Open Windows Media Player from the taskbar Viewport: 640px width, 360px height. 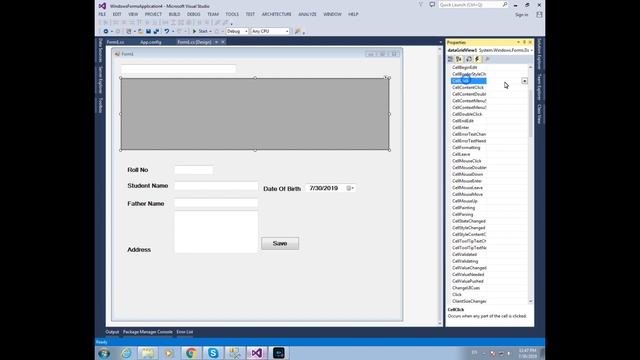[x=169, y=353]
